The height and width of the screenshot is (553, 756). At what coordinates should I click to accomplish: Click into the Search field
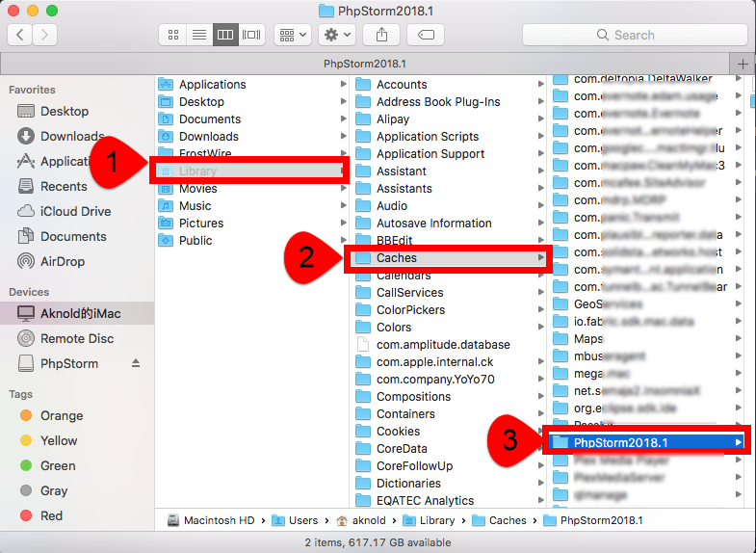pos(634,35)
